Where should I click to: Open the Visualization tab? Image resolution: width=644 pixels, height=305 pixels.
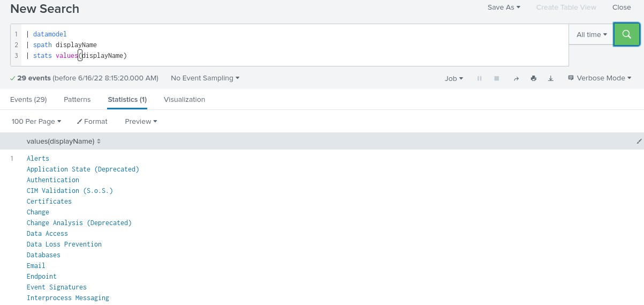(184, 100)
